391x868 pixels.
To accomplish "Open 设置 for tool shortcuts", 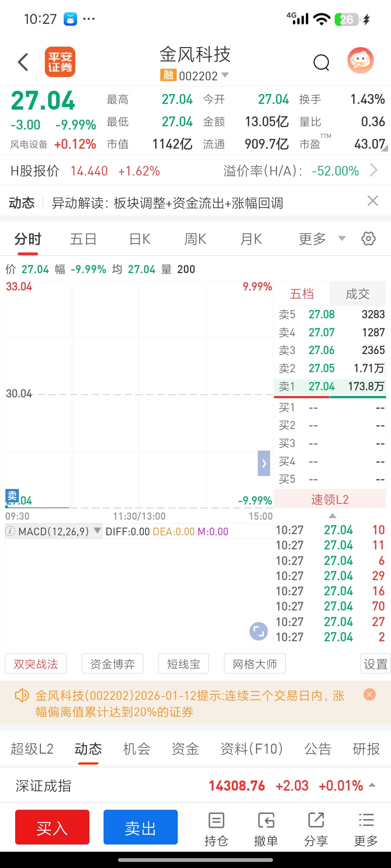I will point(375,664).
